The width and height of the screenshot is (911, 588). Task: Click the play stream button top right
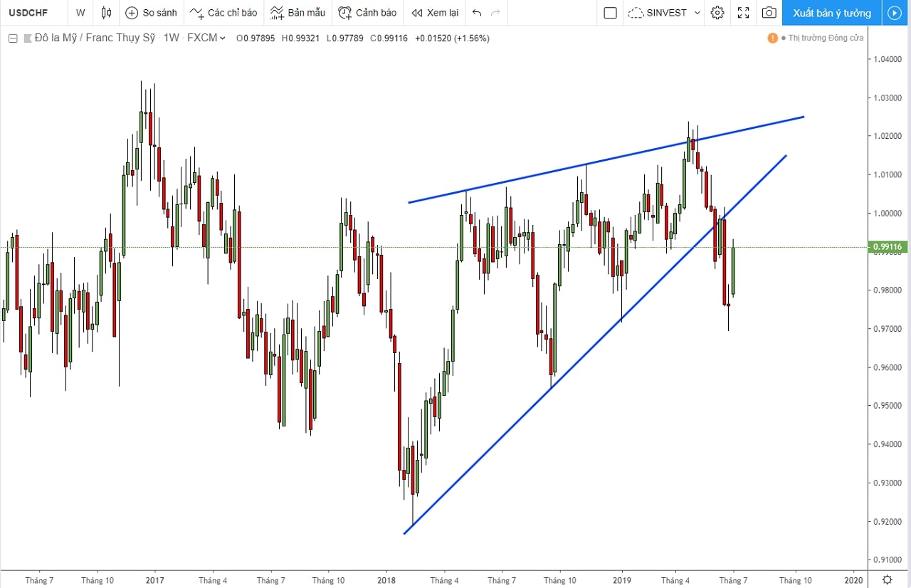(x=895, y=13)
